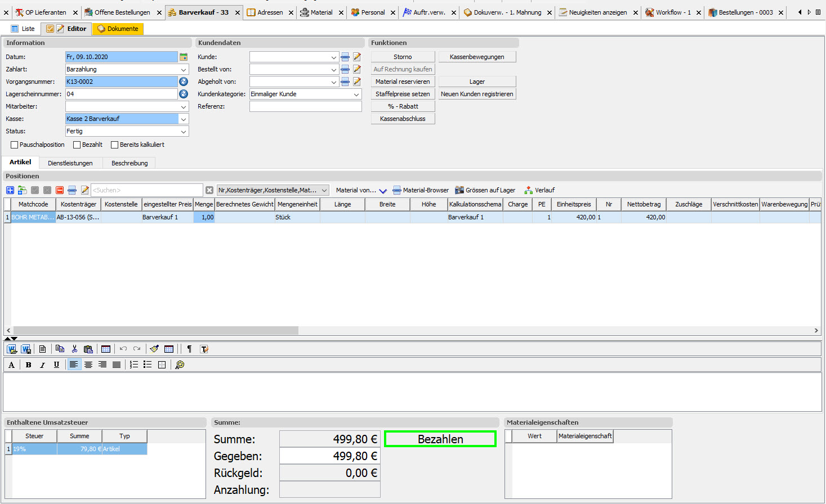
Task: Click the numbered list icon
Action: (133, 365)
